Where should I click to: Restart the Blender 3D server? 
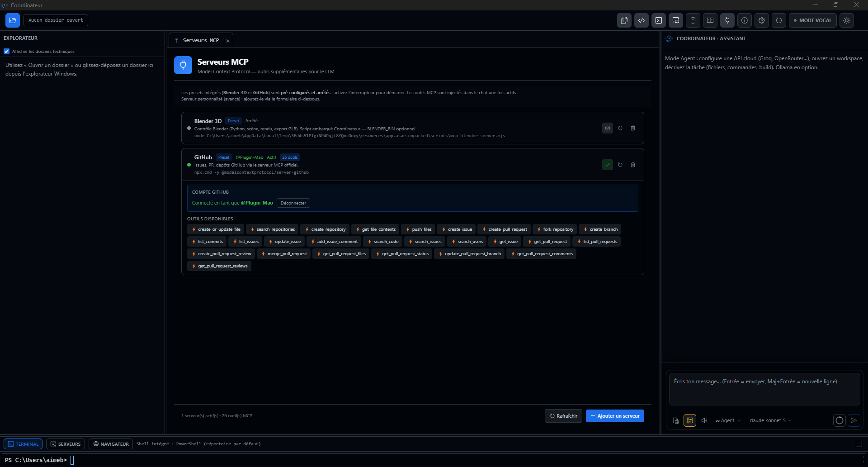(620, 128)
